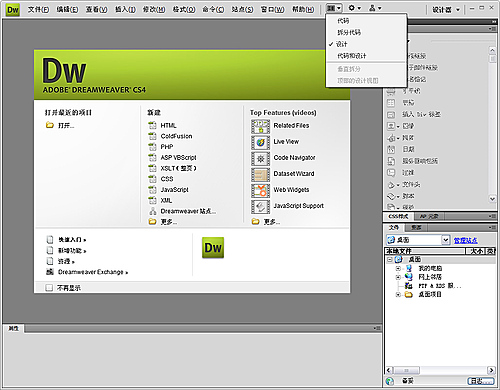This screenshot has height=390, width=500.
Task: Click the 日志... button
Action: (x=481, y=381)
